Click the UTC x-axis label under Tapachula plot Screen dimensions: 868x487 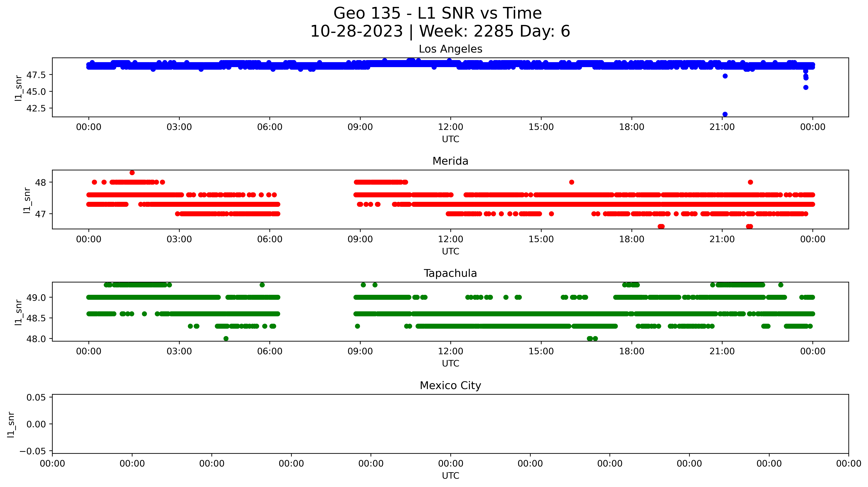tap(451, 364)
